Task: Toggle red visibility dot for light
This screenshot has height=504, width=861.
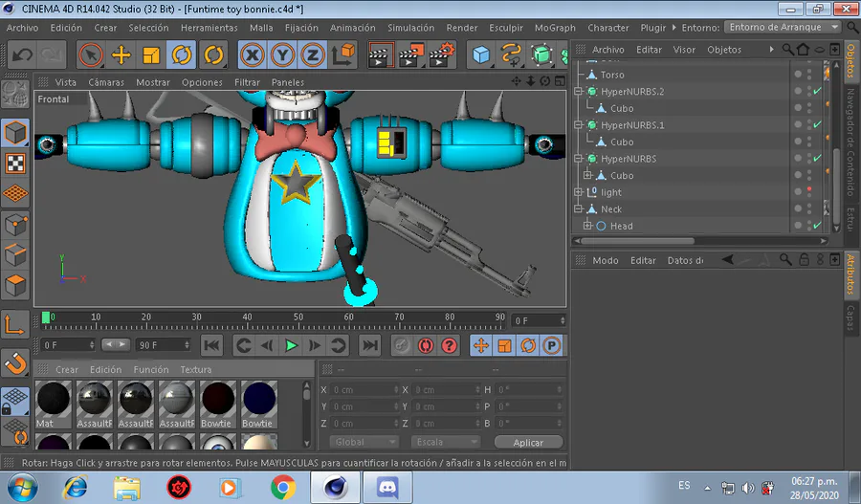Action: (809, 189)
